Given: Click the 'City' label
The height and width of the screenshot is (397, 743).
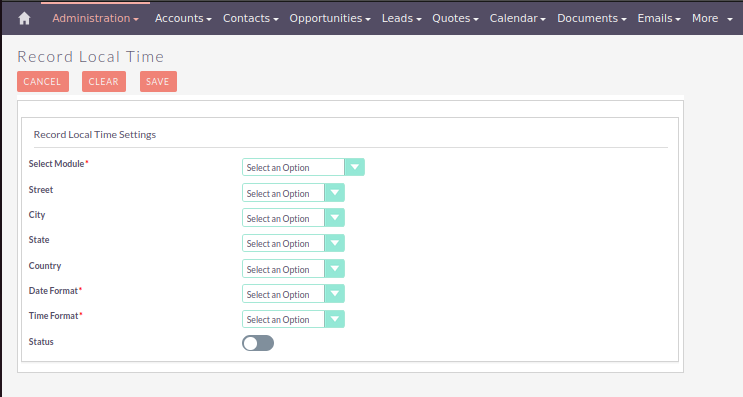Looking at the screenshot, I should click(37, 215).
